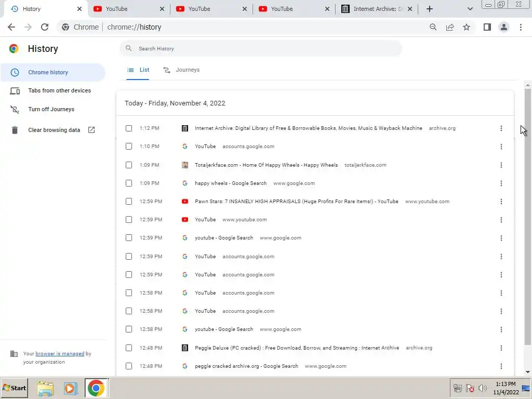Close the Internet Archive tab

coord(410,9)
